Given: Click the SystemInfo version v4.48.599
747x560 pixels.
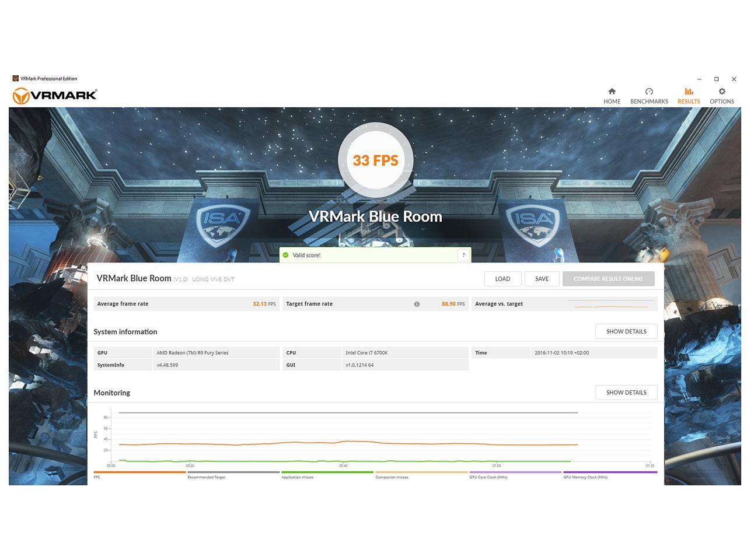Looking at the screenshot, I should point(167,365).
